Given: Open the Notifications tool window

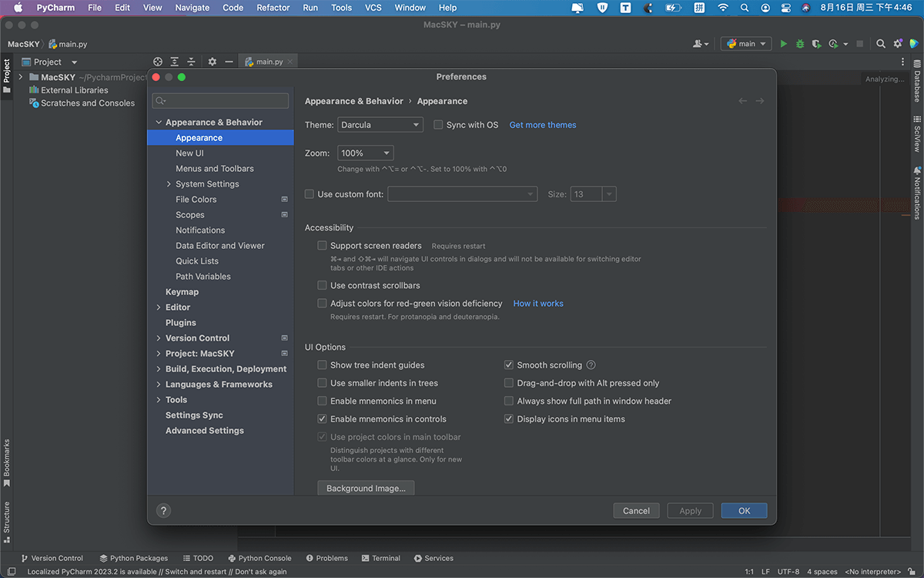Looking at the screenshot, I should 917,193.
